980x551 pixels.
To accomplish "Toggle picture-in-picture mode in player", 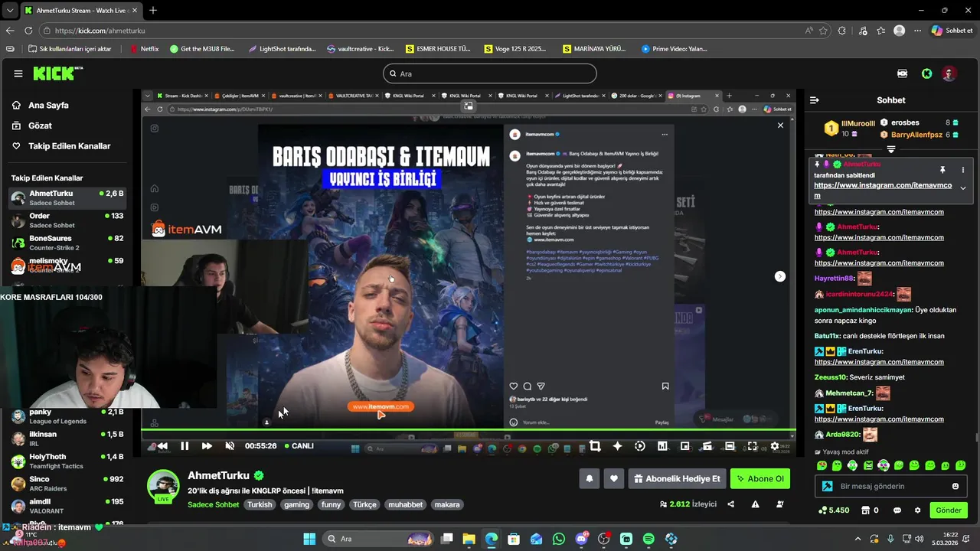I will [x=684, y=446].
